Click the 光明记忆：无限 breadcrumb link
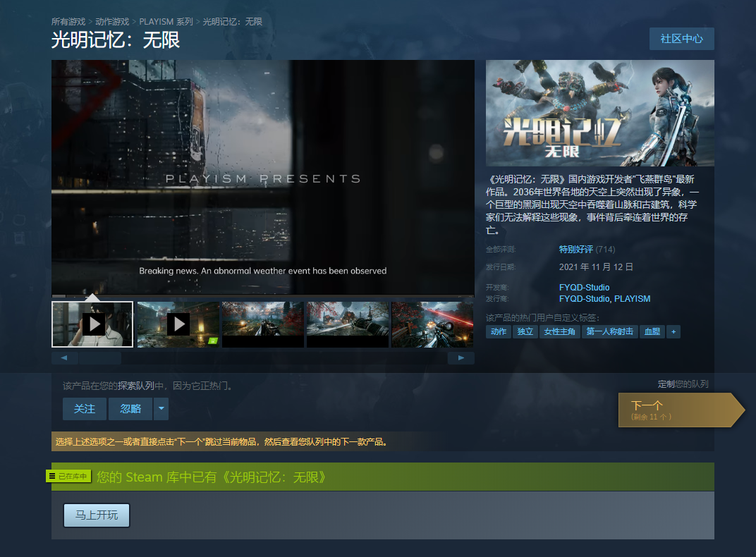The width and height of the screenshot is (756, 557). point(233,22)
